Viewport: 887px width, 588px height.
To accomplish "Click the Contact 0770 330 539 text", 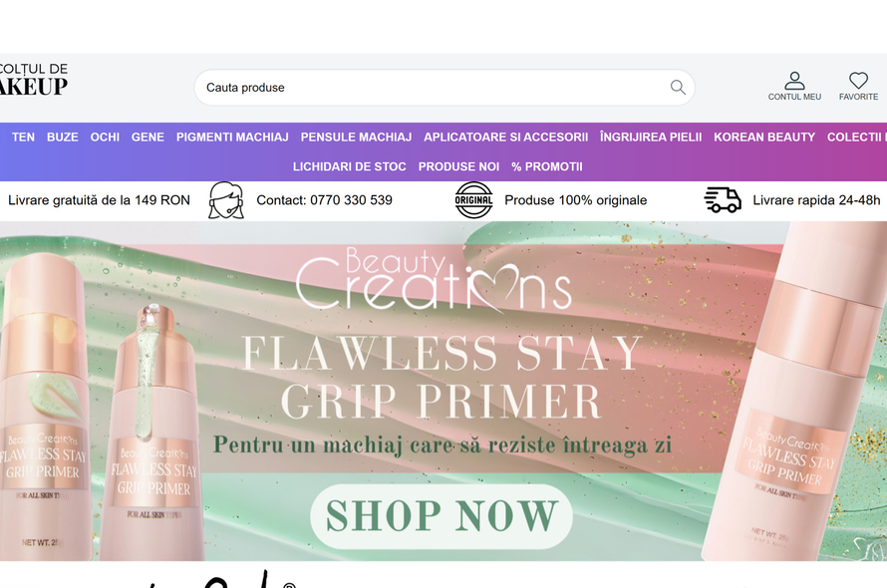I will [324, 200].
